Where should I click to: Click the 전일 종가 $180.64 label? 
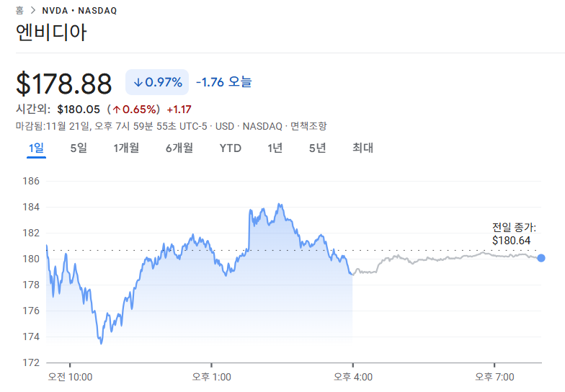click(x=514, y=234)
